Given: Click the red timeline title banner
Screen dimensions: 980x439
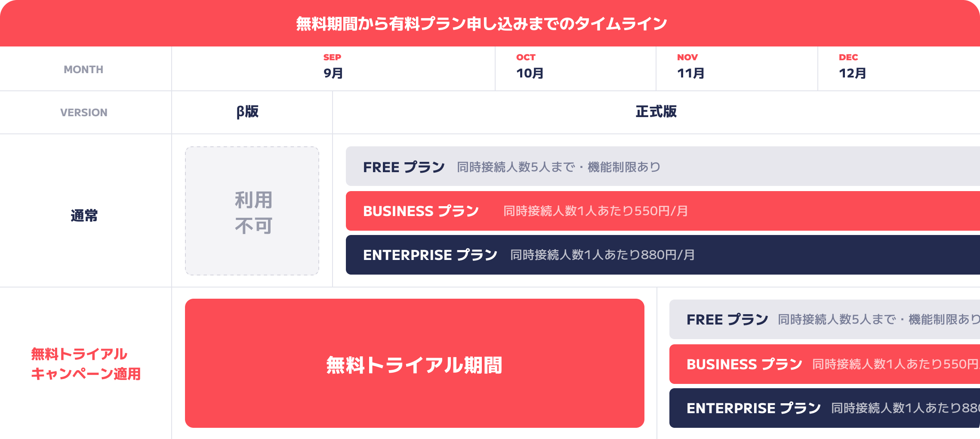Looking at the screenshot, I should click(481, 23).
